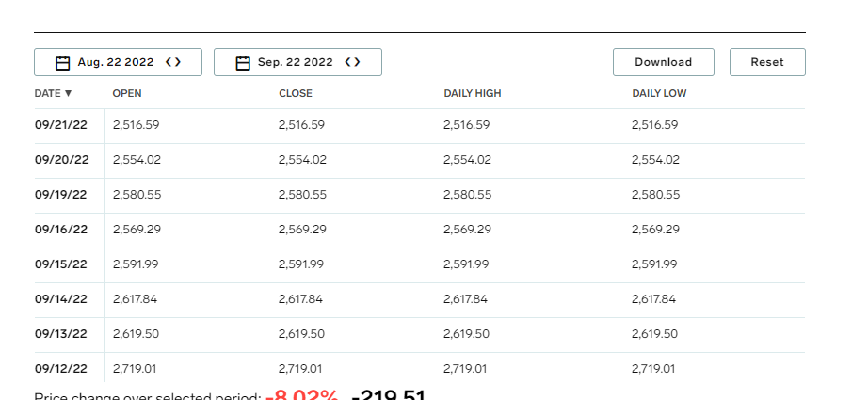Toggle sort arrow next to DATE header
This screenshot has height=400, width=868.
pos(68,93)
